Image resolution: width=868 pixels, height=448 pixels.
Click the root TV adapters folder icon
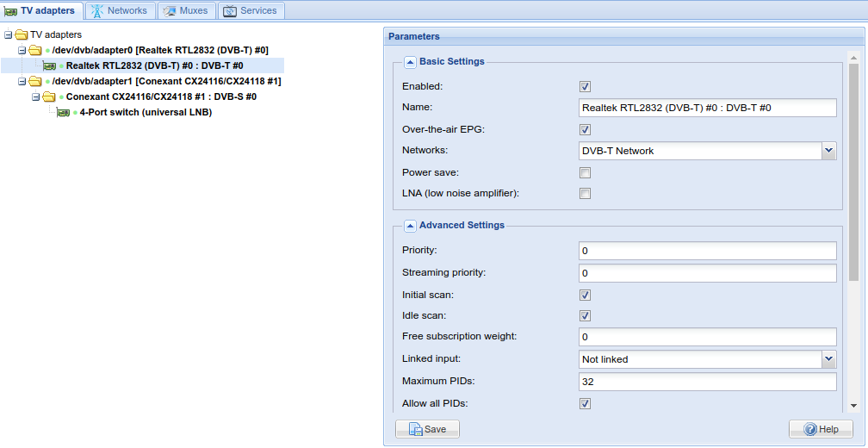click(22, 35)
